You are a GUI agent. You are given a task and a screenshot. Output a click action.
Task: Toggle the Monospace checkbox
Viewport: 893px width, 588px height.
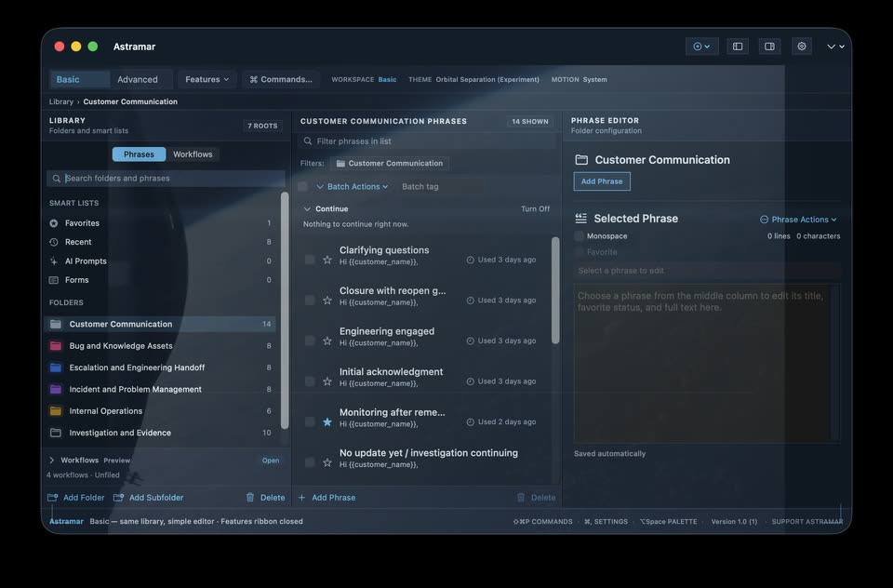tap(580, 236)
